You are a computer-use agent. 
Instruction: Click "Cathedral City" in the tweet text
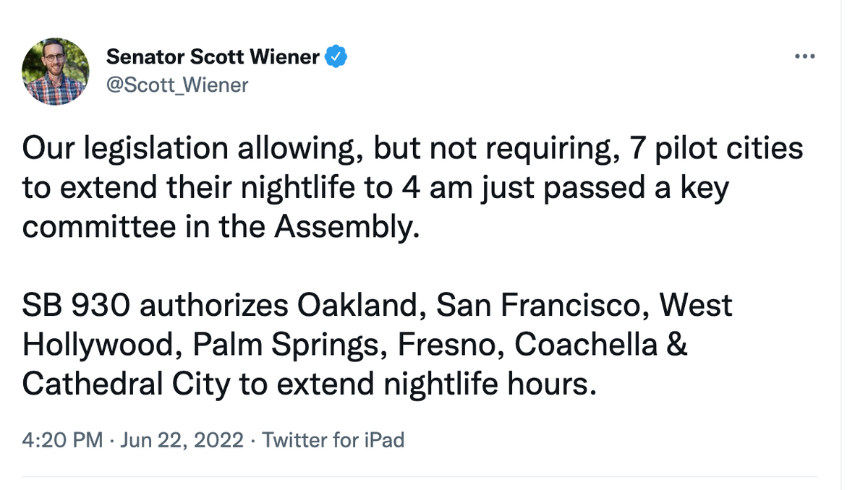pos(124,384)
